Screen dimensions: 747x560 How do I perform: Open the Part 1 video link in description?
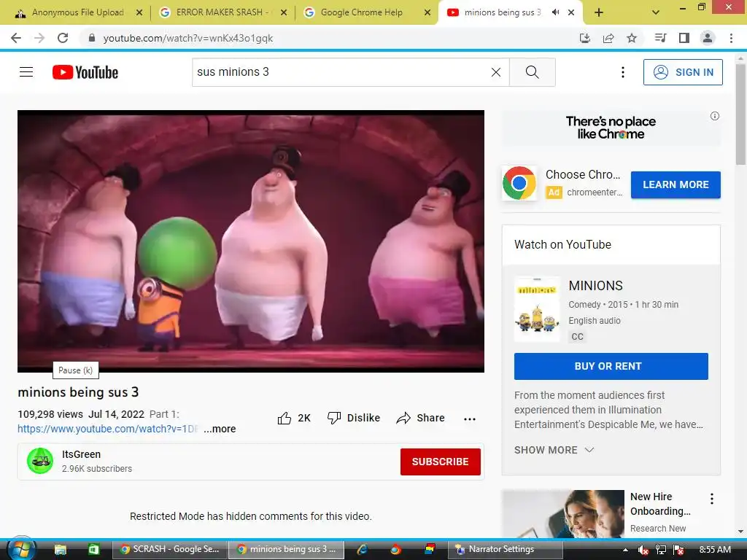click(x=108, y=429)
